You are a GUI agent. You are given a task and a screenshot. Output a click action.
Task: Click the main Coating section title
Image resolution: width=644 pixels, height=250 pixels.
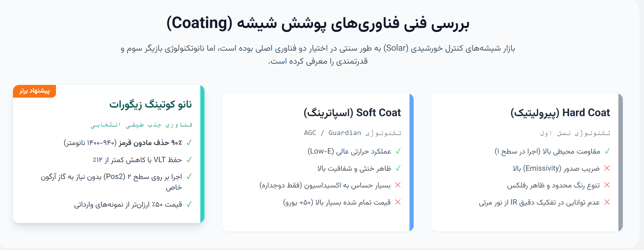tap(318, 23)
